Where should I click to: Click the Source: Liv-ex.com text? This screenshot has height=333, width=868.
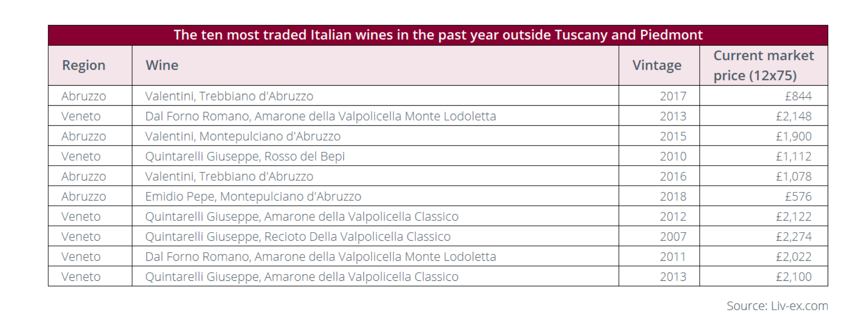[777, 306]
